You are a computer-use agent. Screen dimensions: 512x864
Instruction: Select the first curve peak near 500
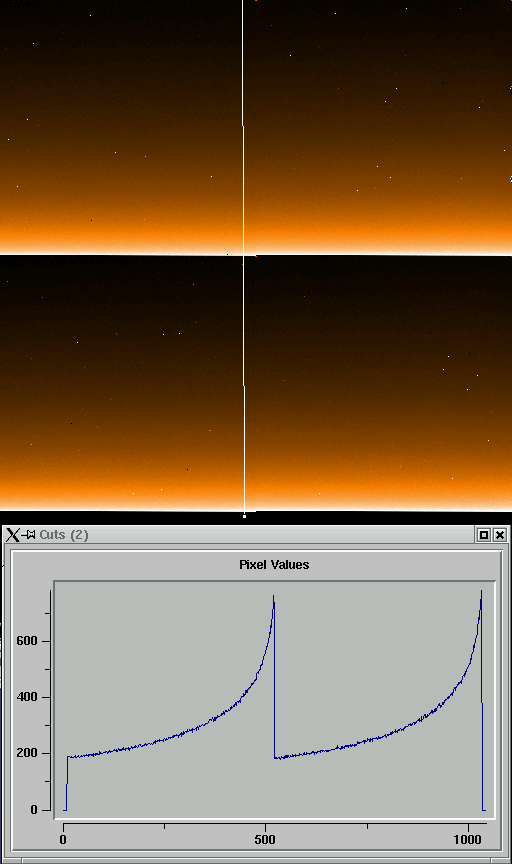pos(273,596)
